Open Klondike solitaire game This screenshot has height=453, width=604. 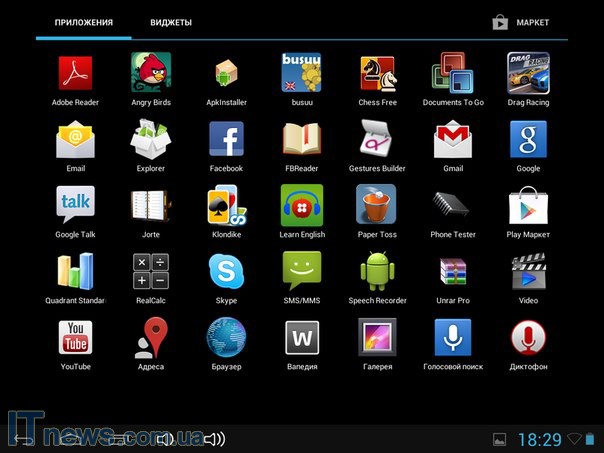pyautogui.click(x=226, y=205)
